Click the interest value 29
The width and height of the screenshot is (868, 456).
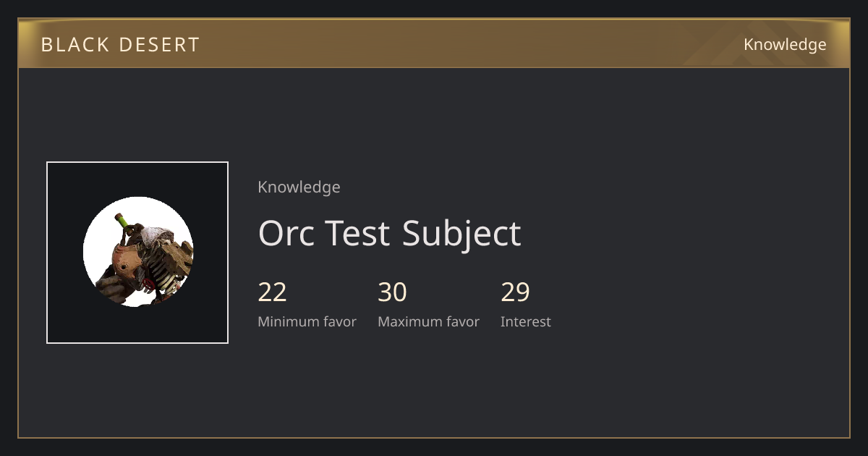515,292
